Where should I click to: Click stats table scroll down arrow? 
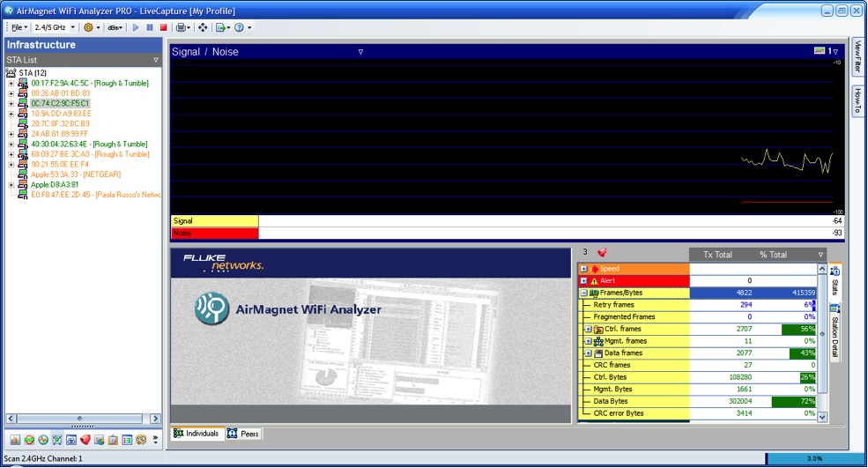point(822,417)
